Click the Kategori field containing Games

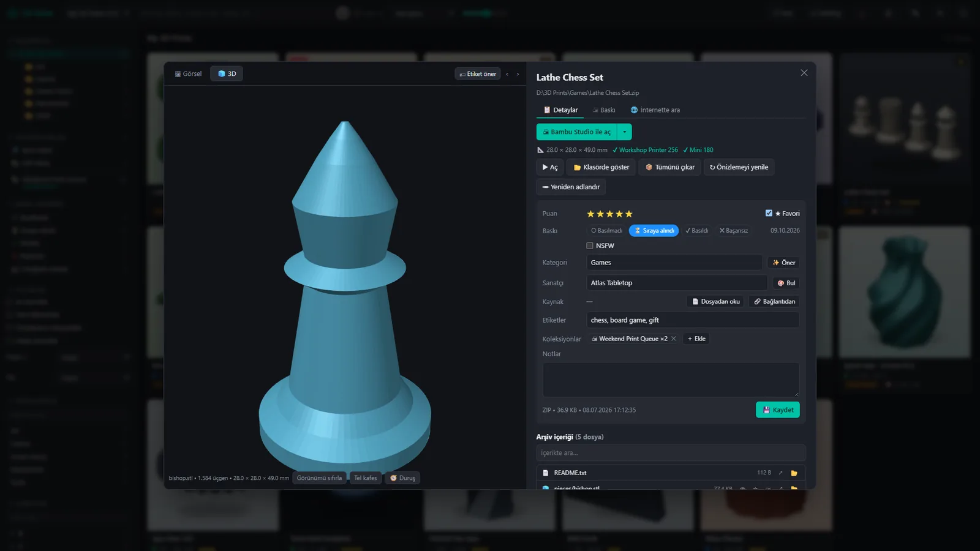[x=674, y=263]
